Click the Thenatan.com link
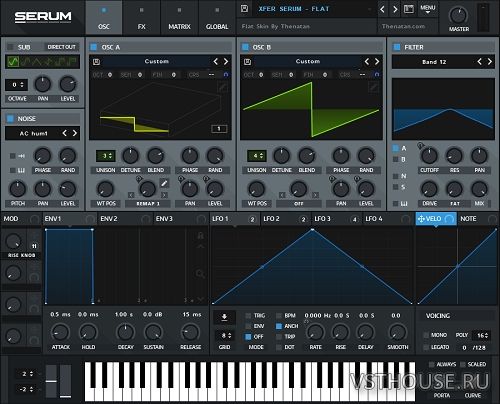500x404 pixels. coord(403,26)
